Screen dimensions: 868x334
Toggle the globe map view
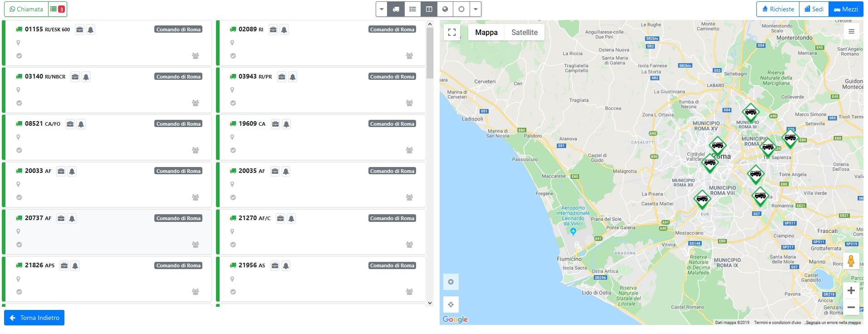445,9
